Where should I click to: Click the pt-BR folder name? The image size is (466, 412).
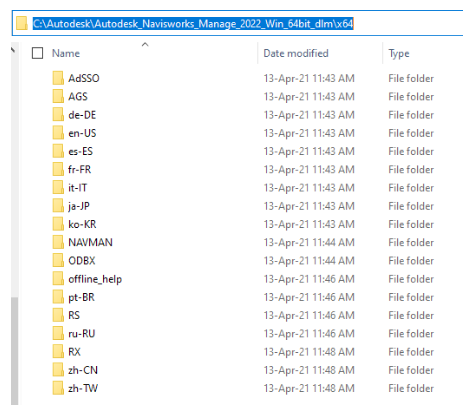(81, 297)
